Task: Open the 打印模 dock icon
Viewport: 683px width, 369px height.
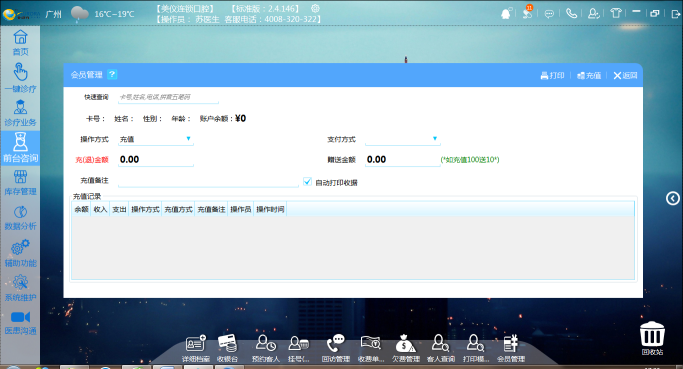Action: (476, 349)
